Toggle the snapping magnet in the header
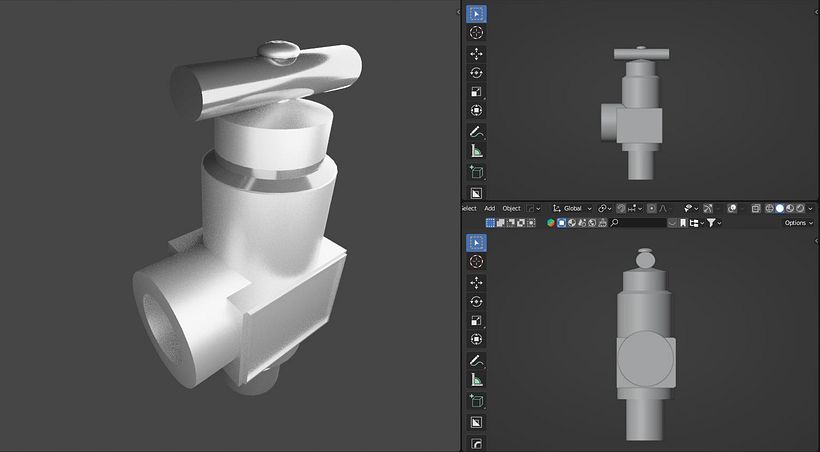This screenshot has width=820, height=452. click(x=621, y=208)
